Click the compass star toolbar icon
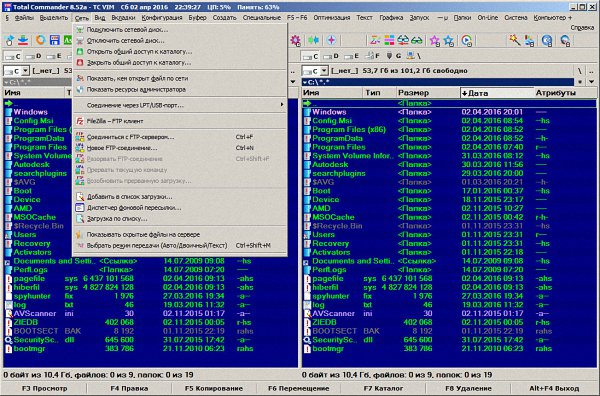Image resolution: width=600 pixels, height=396 pixels. click(x=331, y=40)
